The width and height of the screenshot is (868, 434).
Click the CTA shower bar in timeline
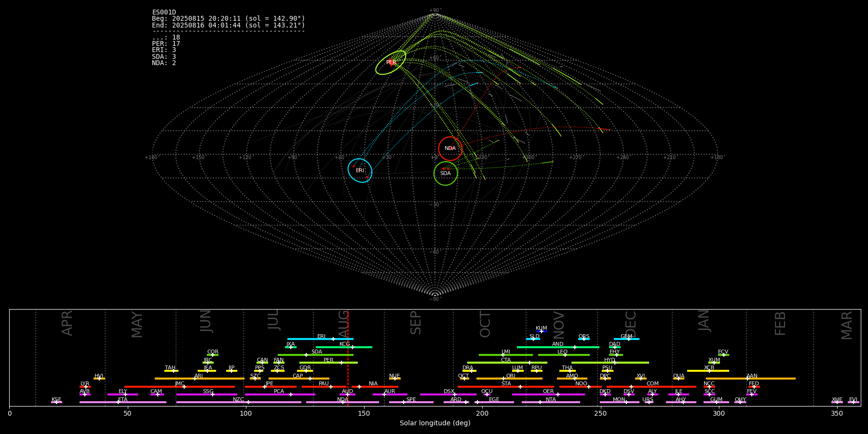[x=507, y=363]
